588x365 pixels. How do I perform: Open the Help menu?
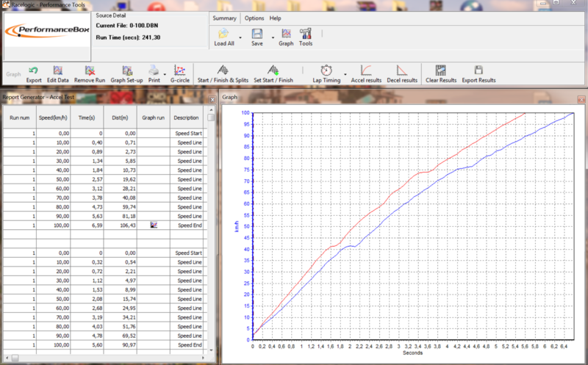pos(275,18)
